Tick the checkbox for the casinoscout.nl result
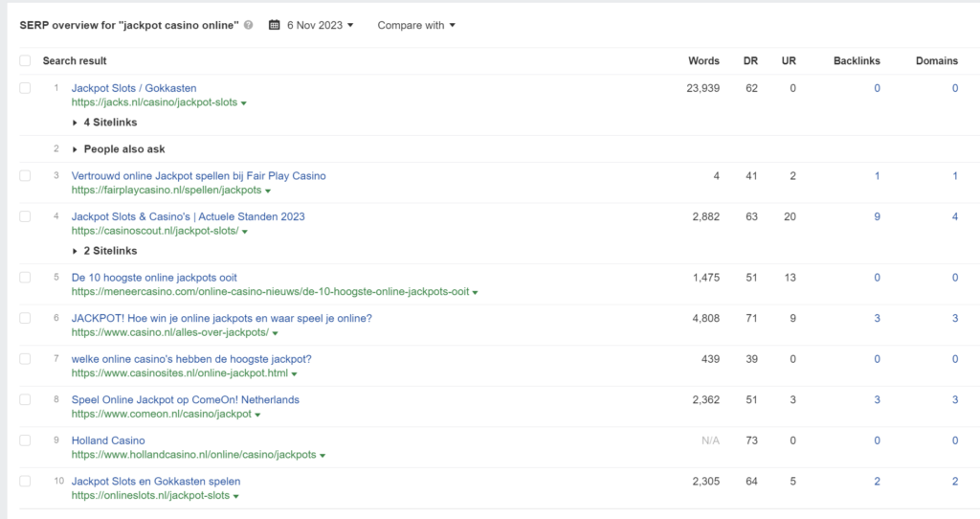The height and width of the screenshot is (519, 980). click(x=25, y=216)
